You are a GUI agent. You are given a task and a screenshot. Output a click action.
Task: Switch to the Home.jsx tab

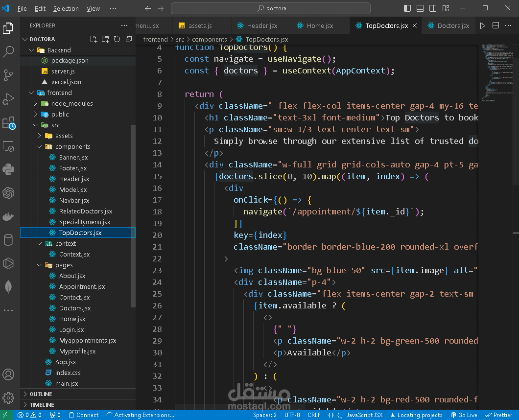(x=319, y=25)
